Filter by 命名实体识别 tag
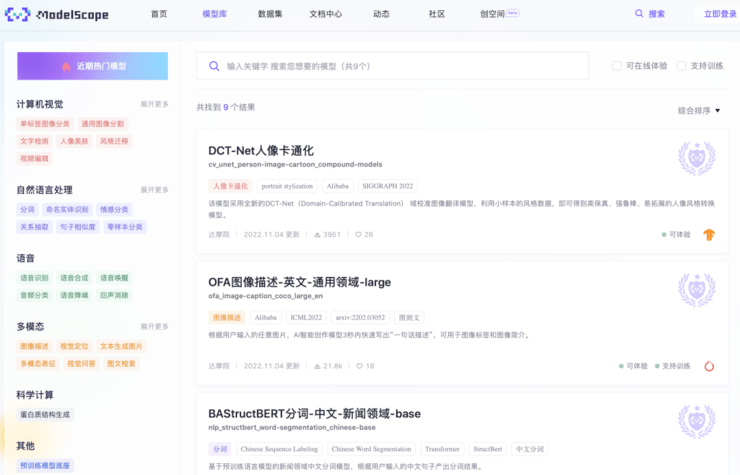Image resolution: width=740 pixels, height=475 pixels. coord(67,210)
